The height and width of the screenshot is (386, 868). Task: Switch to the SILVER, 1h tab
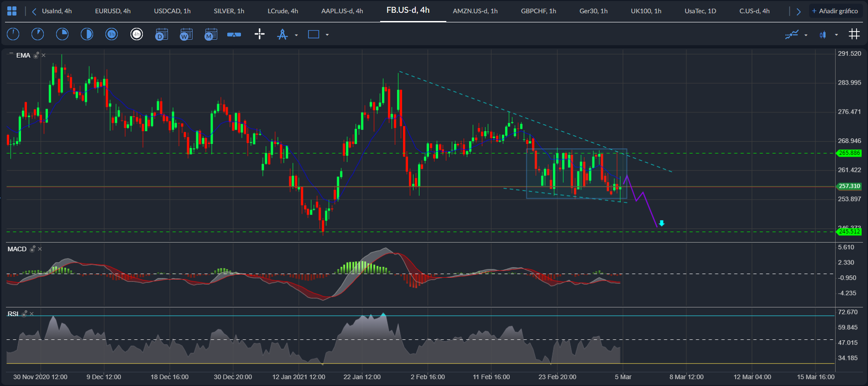coord(229,11)
